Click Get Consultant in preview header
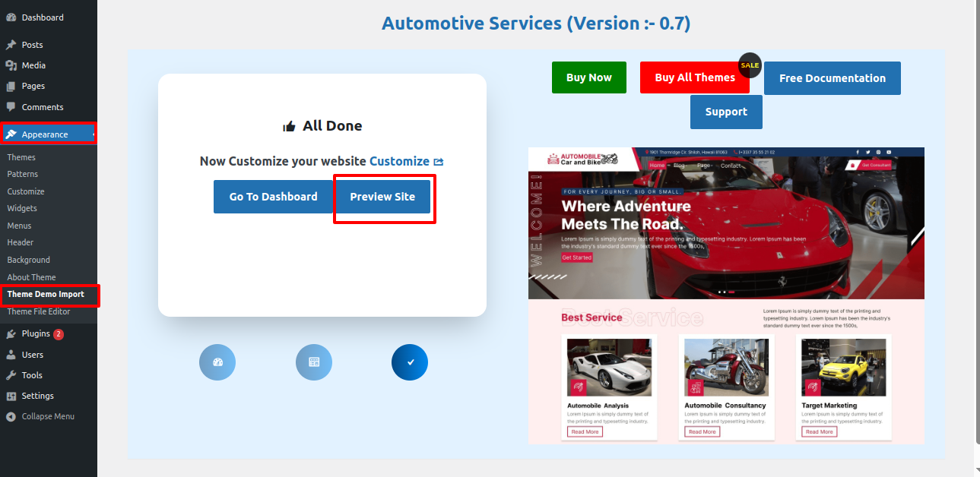 (x=869, y=165)
